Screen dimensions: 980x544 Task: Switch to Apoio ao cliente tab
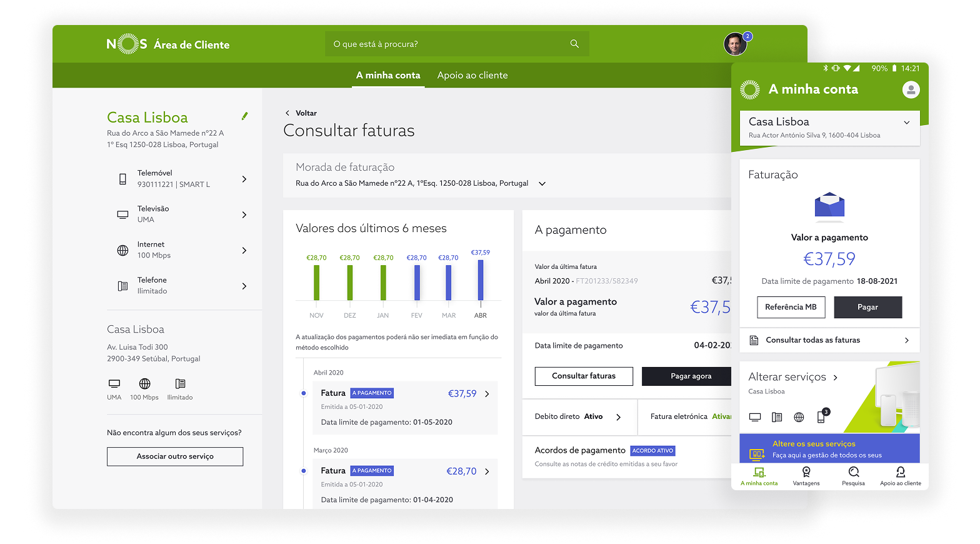pyautogui.click(x=472, y=75)
